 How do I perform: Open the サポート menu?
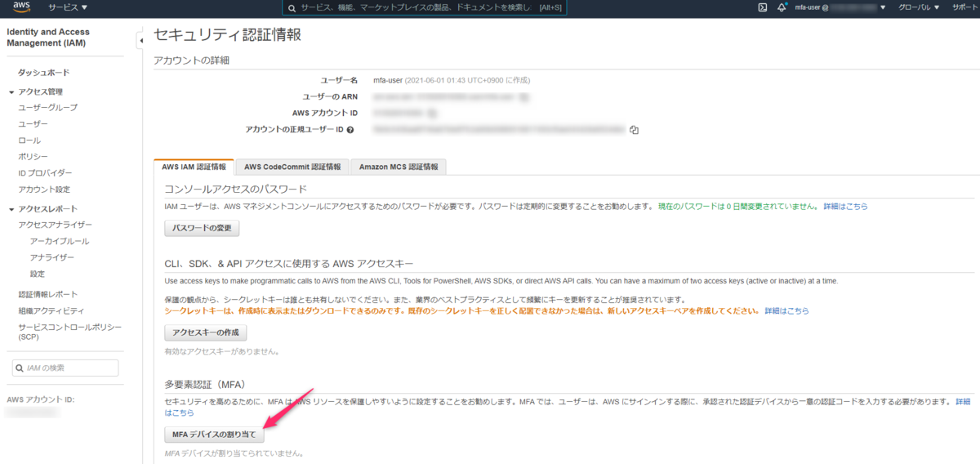(964, 7)
